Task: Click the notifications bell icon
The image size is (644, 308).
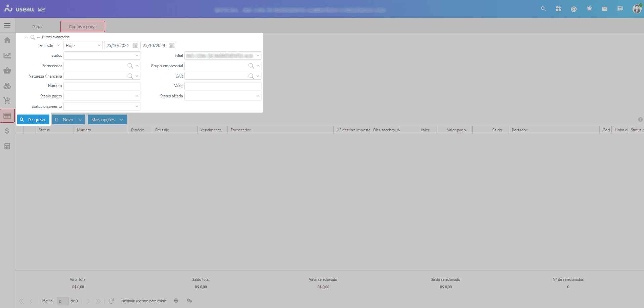Action: 589,9
